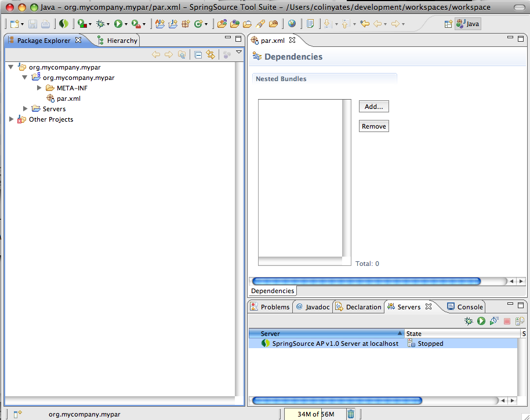Open the Package Explorer view menu triangle
This screenshot has width=530, height=420.
[239, 52]
